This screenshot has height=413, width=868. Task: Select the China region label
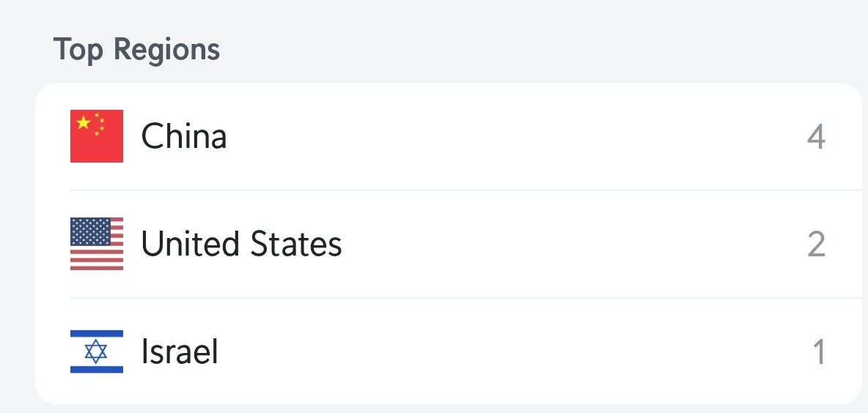(184, 136)
